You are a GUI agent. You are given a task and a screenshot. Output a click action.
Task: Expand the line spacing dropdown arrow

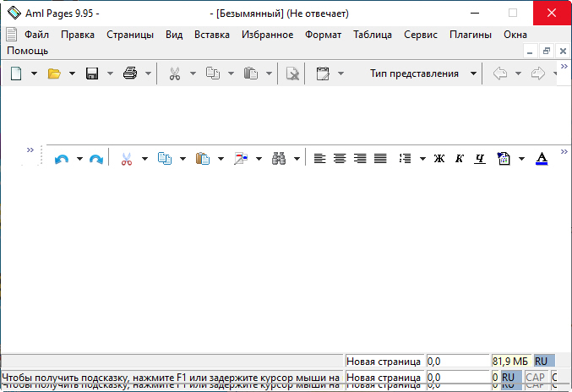click(422, 159)
